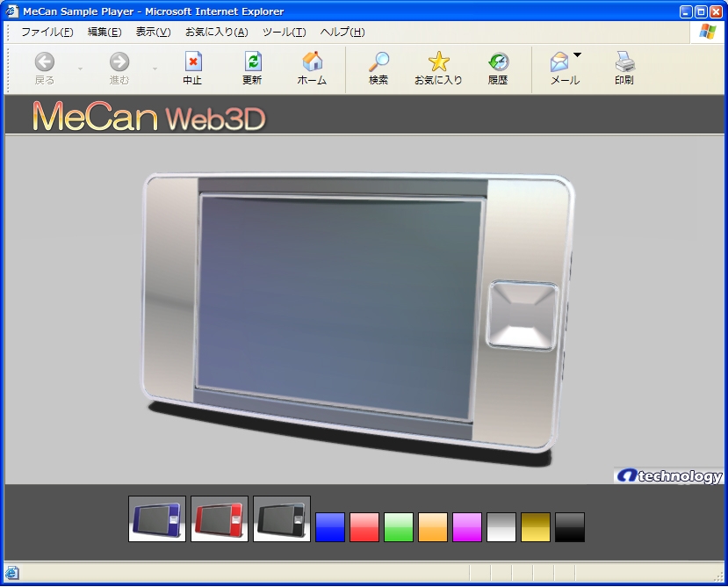
Task: Click the Forward (進む) toolbar button
Action: pos(119,69)
